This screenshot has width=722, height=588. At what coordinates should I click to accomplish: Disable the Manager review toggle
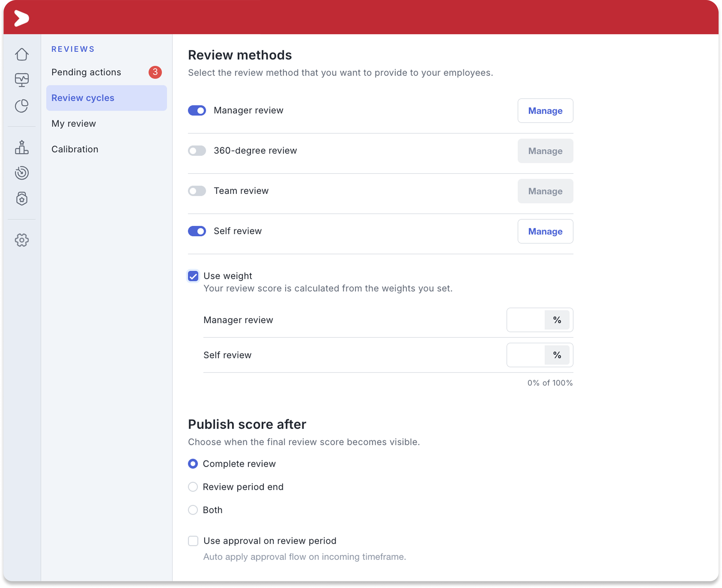(197, 110)
